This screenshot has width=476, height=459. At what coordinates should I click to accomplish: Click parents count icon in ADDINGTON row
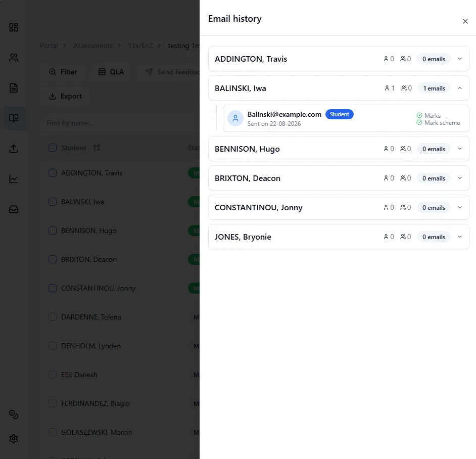(403, 59)
